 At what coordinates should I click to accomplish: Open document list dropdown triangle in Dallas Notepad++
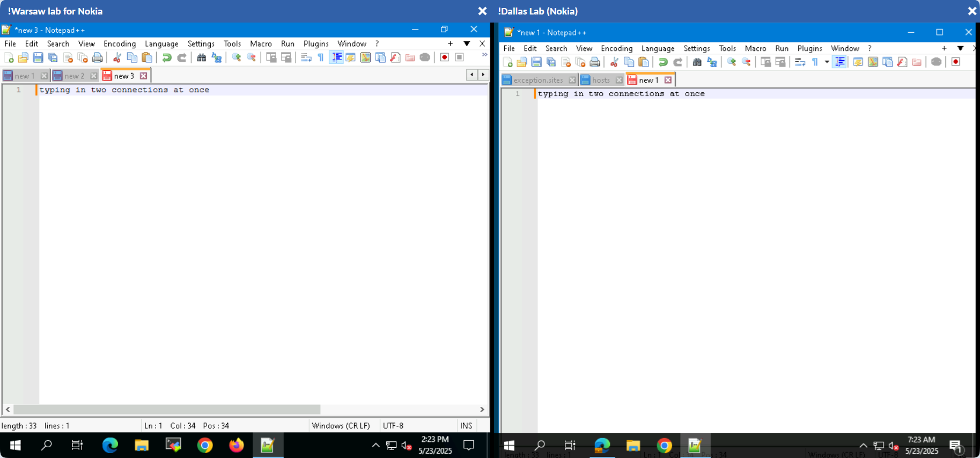click(960, 48)
